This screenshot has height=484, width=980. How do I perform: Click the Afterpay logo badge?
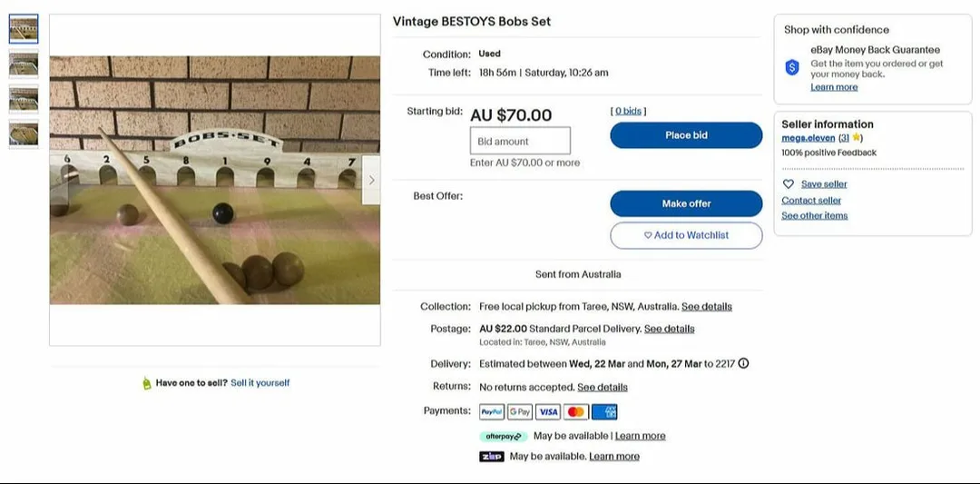tap(504, 437)
